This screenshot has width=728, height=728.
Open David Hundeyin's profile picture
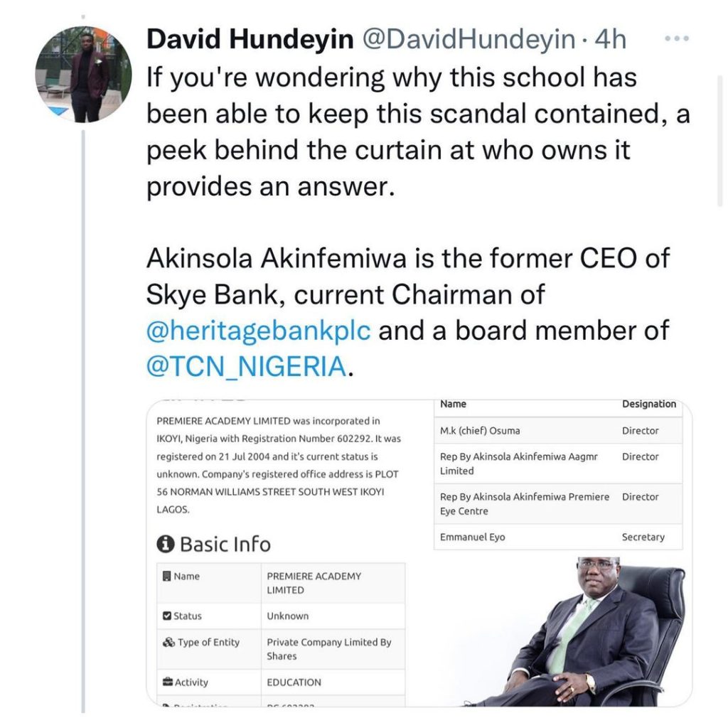tap(84, 75)
